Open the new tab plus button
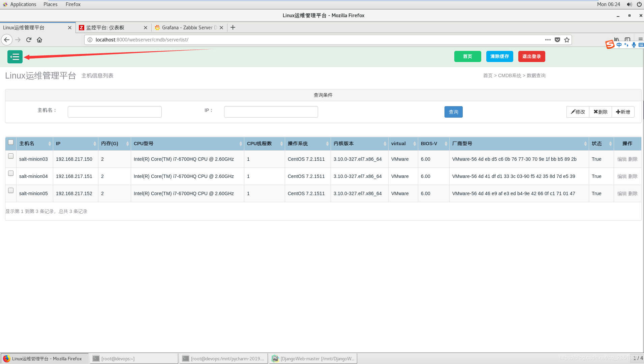 (233, 28)
